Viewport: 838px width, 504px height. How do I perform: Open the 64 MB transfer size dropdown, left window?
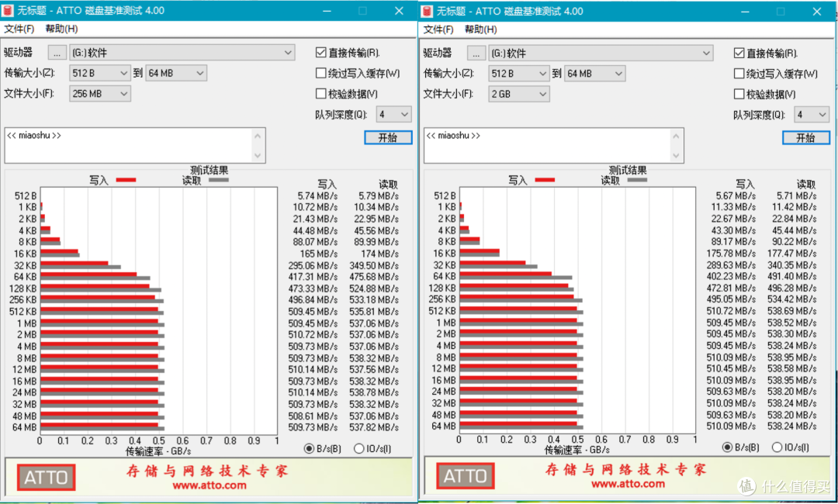coord(176,73)
